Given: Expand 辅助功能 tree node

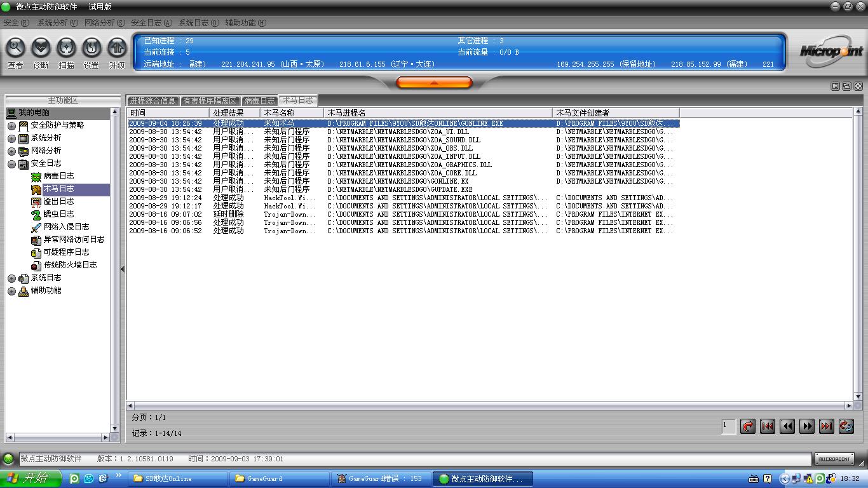Looking at the screenshot, I should point(11,291).
